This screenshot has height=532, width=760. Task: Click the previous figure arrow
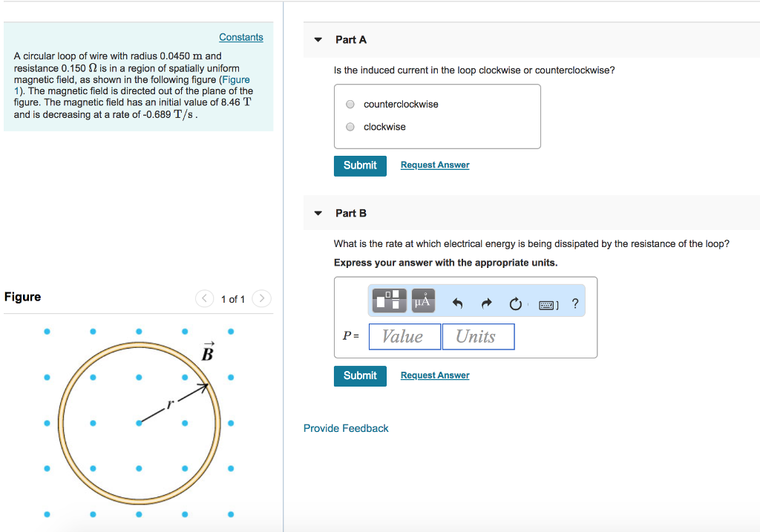pyautogui.click(x=204, y=298)
